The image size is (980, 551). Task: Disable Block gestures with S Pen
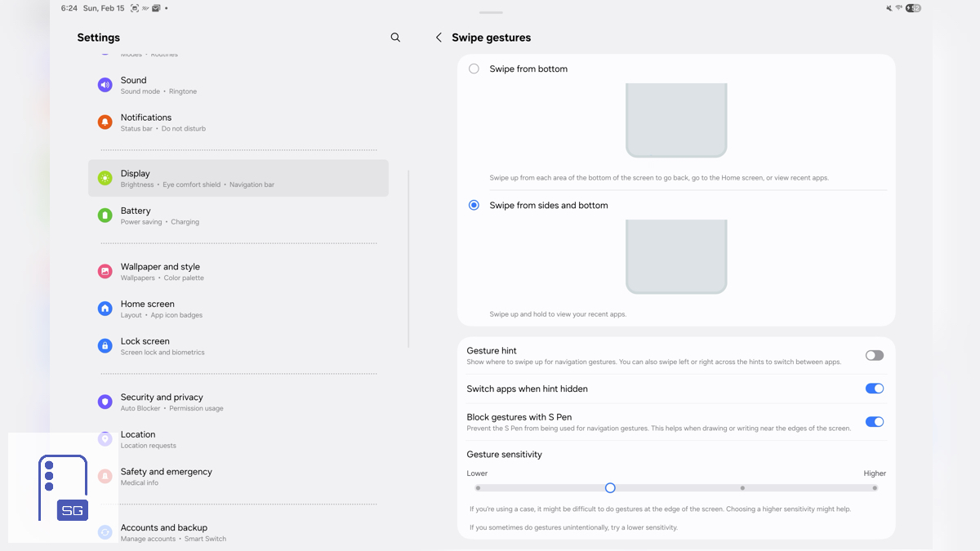pyautogui.click(x=875, y=422)
